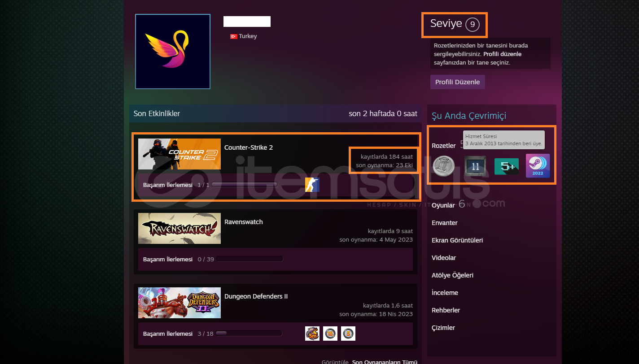Viewport: 639px width, 364px height.
Task: View the İnceleme reviews page
Action: click(445, 293)
